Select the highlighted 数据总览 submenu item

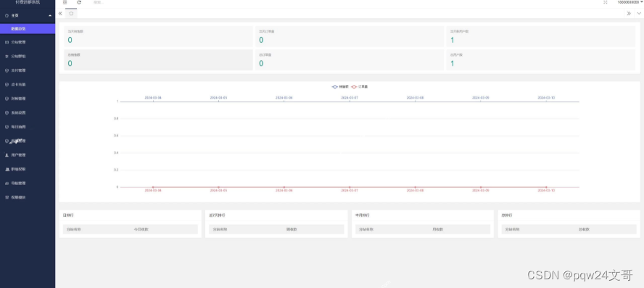[x=28, y=29]
